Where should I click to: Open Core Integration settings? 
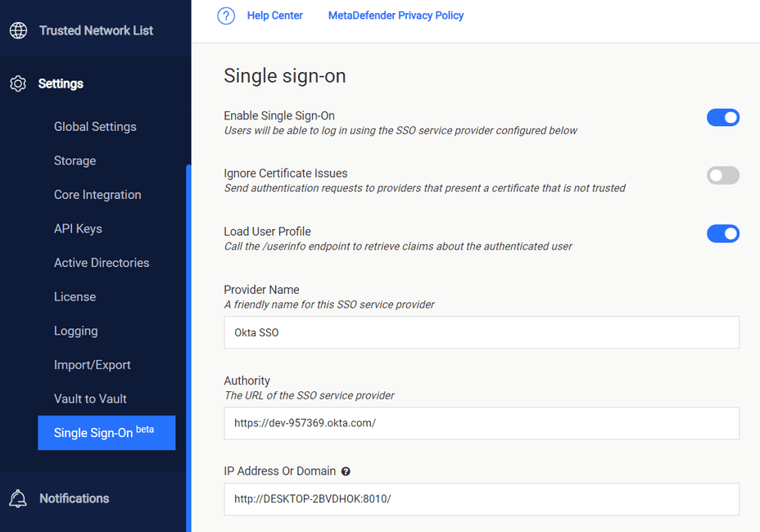(x=97, y=195)
